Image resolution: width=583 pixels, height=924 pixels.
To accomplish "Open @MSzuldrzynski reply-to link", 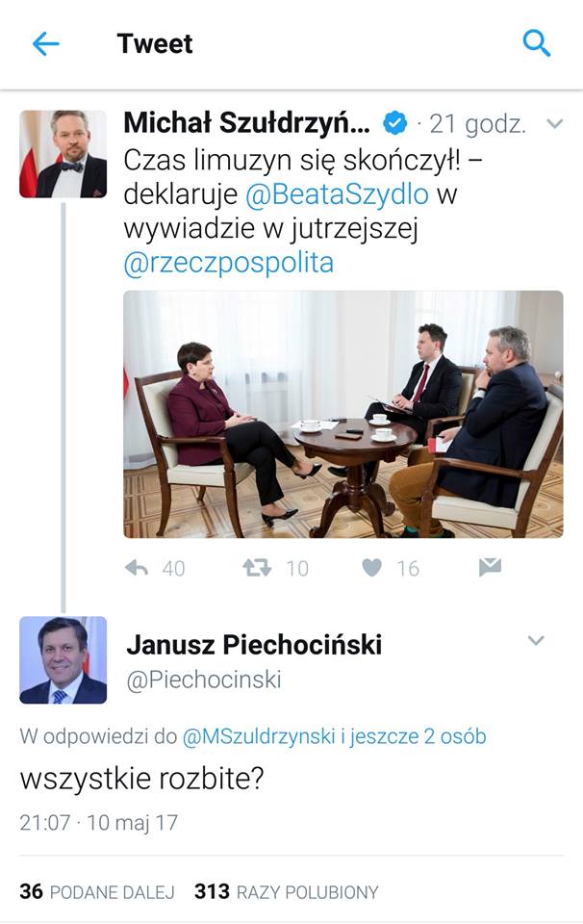I will click(x=259, y=736).
